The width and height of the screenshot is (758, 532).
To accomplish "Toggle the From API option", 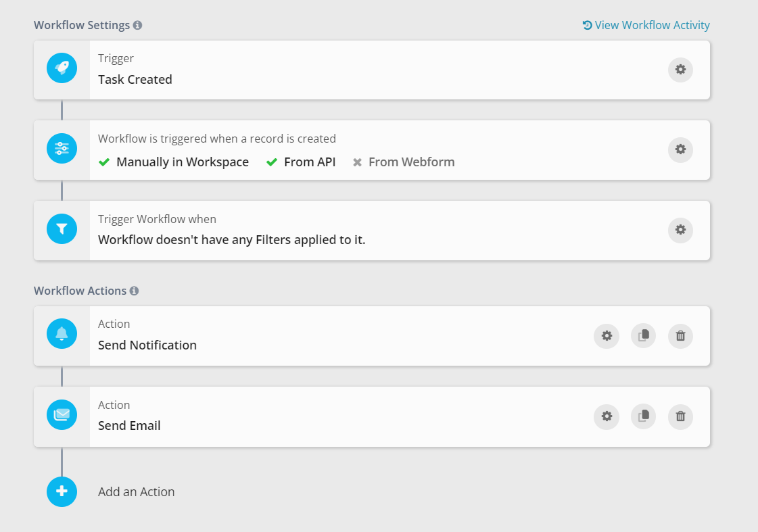I will (302, 162).
